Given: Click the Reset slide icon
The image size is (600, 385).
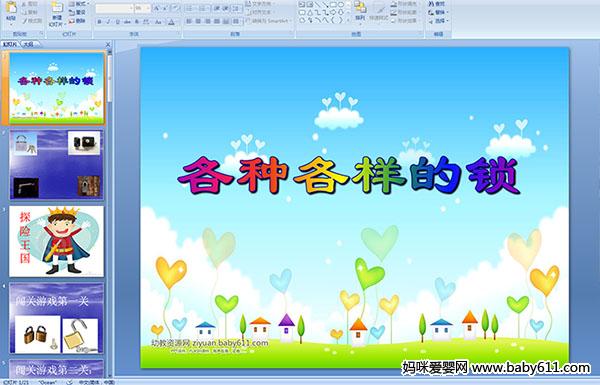Looking at the screenshot, I should [x=72, y=12].
